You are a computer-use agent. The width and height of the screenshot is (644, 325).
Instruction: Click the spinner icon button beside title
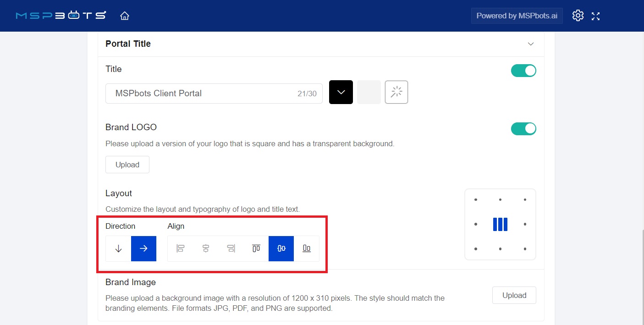click(396, 92)
